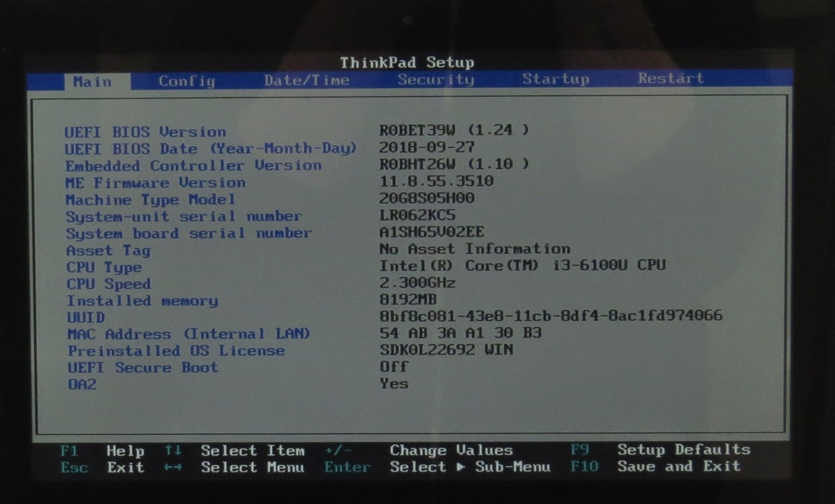Select Preinstalled OS License label
Screen dimensions: 835x504
click(x=176, y=351)
